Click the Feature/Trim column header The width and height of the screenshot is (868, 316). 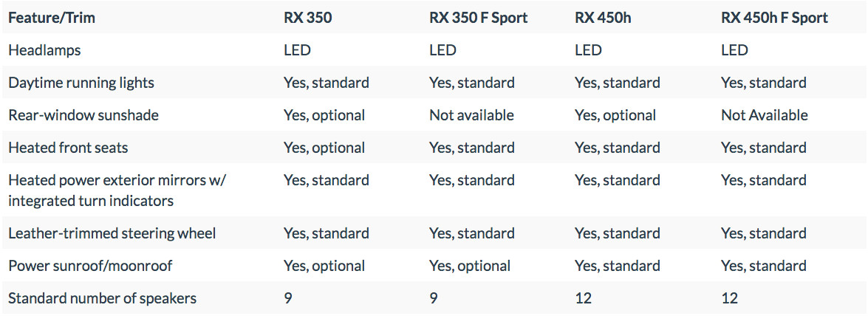[52, 18]
